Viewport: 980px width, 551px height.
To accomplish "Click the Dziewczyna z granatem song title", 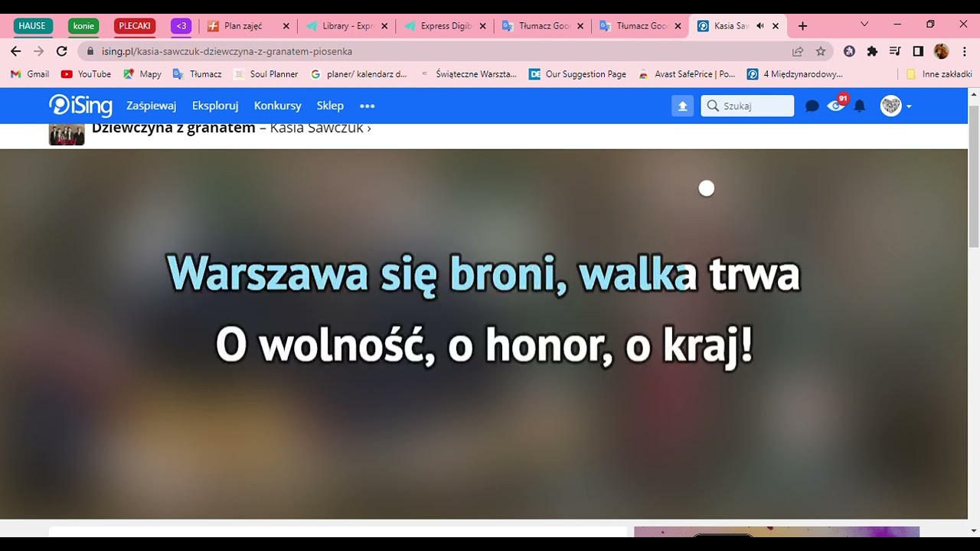I will 174,129.
